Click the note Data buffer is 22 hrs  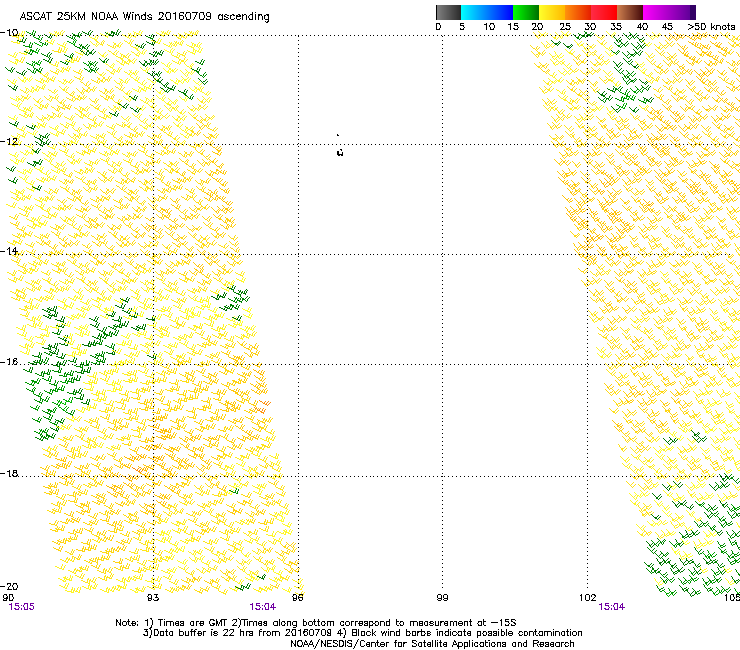click(x=238, y=633)
